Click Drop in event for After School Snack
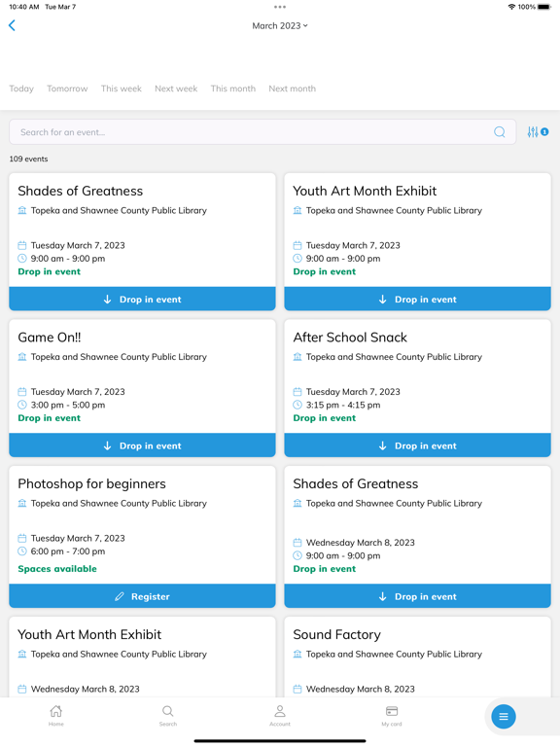 pos(418,445)
